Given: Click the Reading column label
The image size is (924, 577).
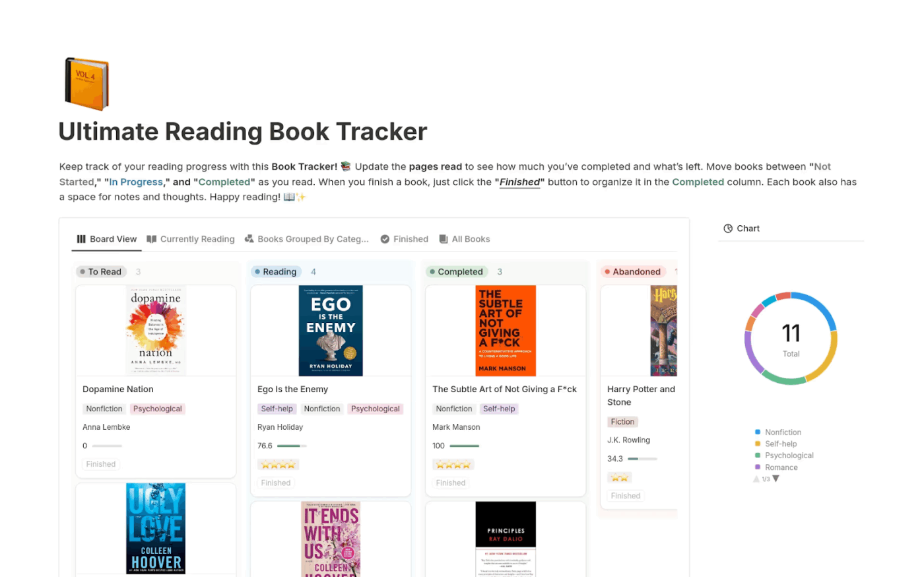Looking at the screenshot, I should coord(276,271).
